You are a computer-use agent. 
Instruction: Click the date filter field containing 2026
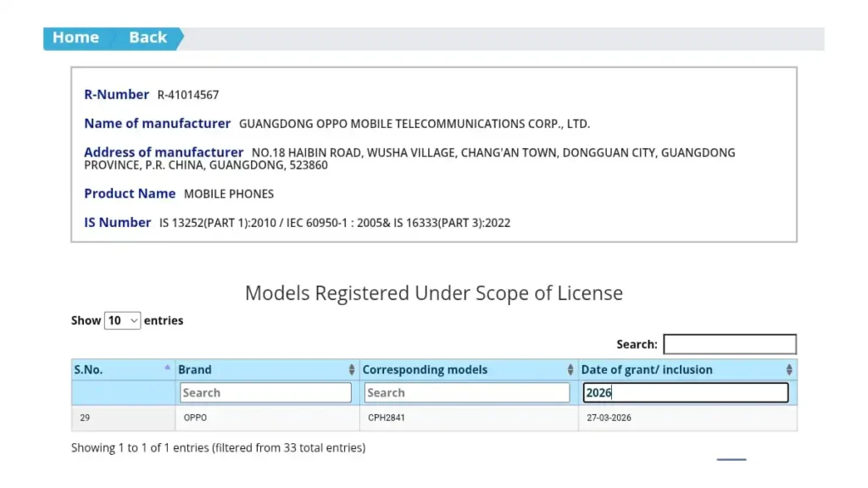[x=686, y=393]
